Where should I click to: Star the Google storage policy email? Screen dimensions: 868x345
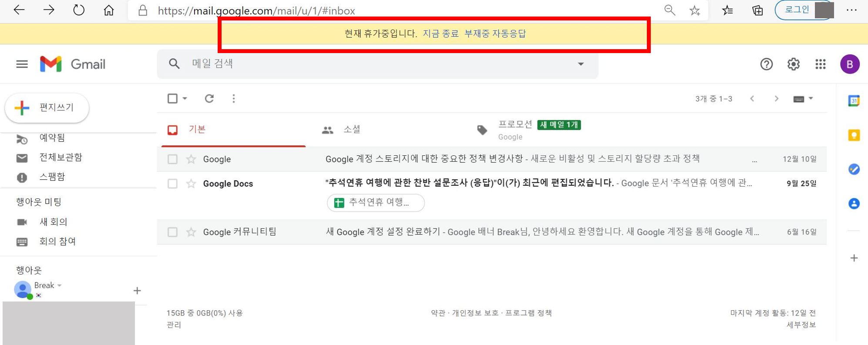pos(191,159)
